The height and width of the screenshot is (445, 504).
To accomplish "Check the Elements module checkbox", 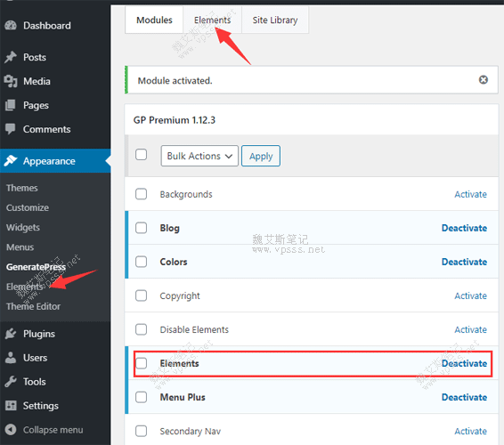I will 141,363.
